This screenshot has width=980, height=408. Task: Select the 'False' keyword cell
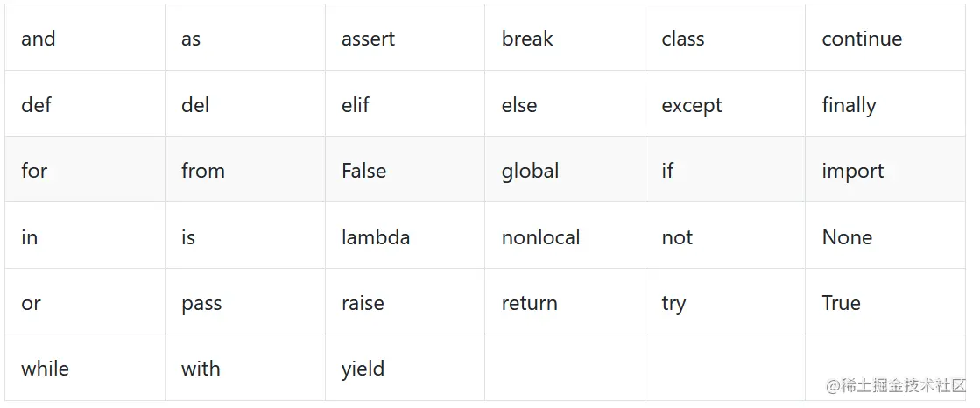[405, 169]
